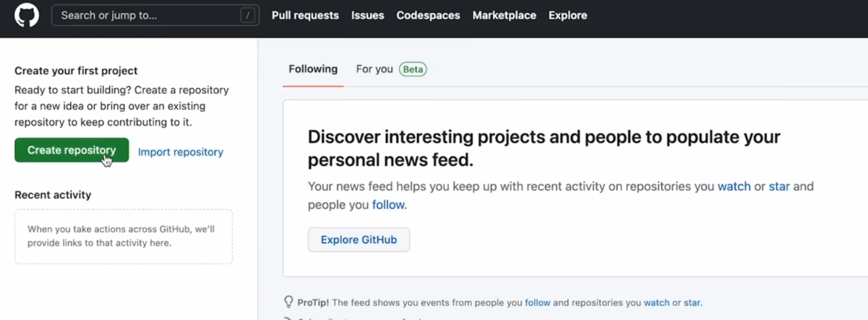This screenshot has width=868, height=320.
Task: Go to Codespaces in the header
Action: coord(428,15)
